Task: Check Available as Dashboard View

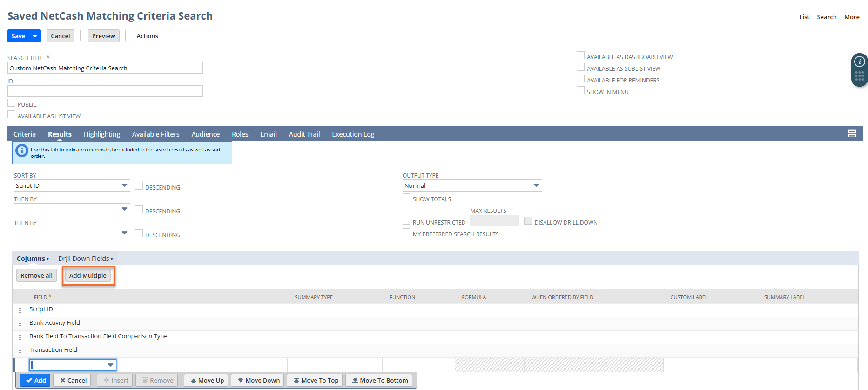Action: coord(580,55)
